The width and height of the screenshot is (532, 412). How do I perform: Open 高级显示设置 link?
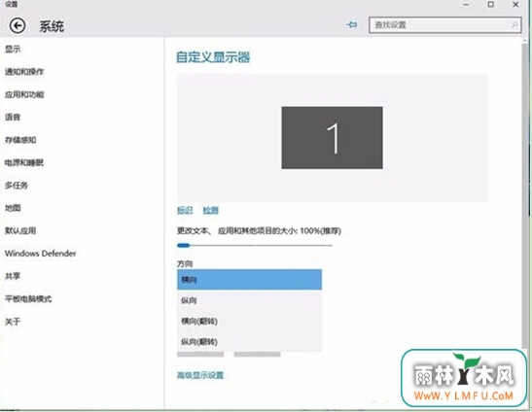(200, 375)
